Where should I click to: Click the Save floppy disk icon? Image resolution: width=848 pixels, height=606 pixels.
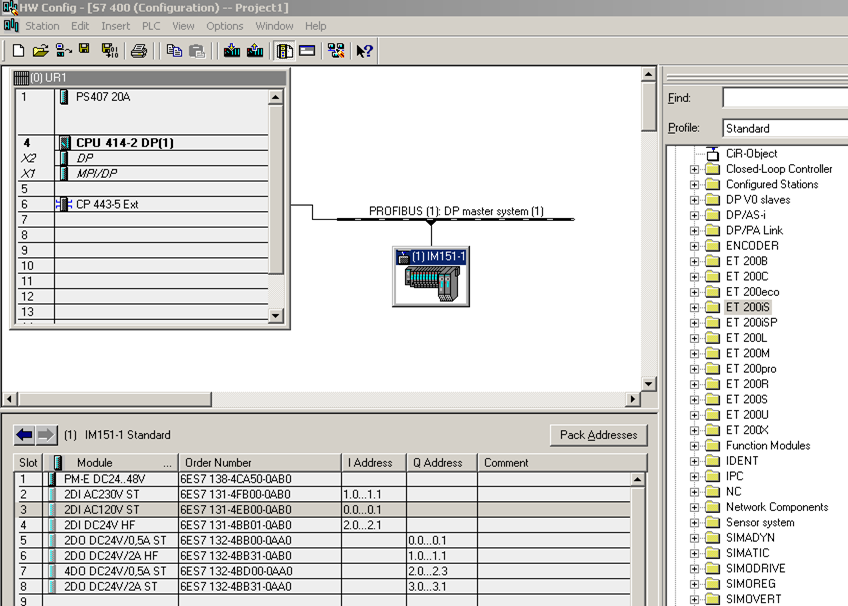point(84,50)
